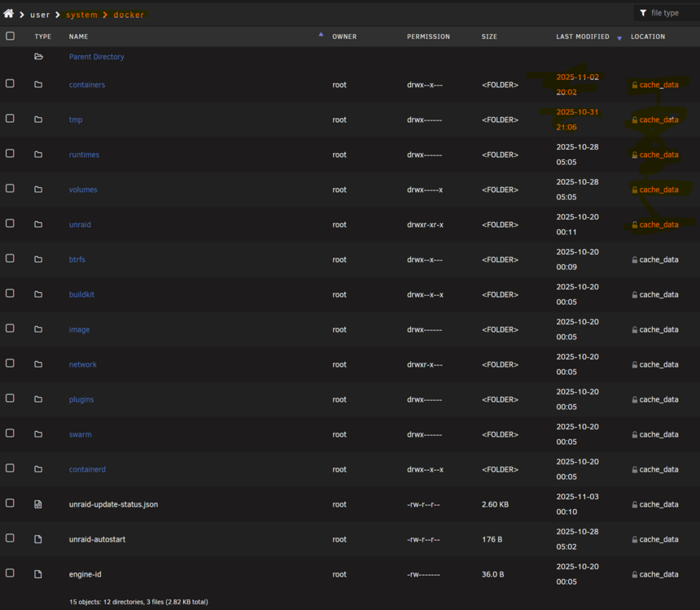Sort by the LOCATION column header
Image resolution: width=700 pixels, height=610 pixels.
[648, 37]
